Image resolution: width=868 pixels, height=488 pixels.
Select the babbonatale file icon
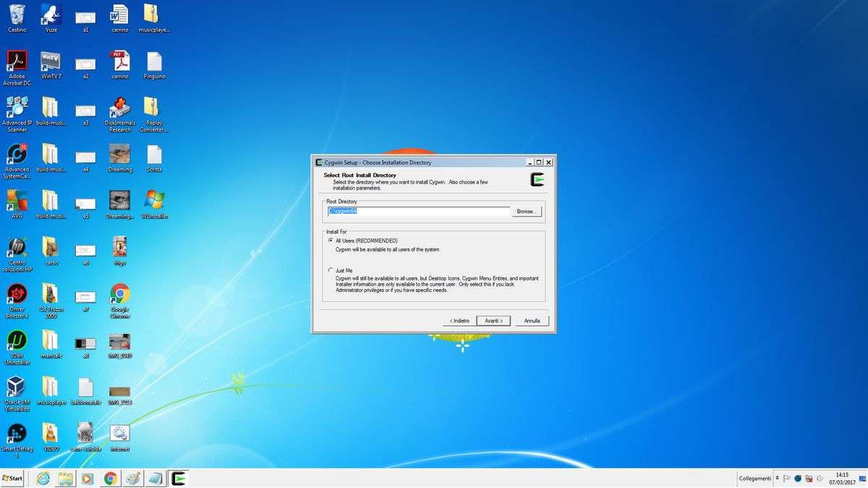85,390
